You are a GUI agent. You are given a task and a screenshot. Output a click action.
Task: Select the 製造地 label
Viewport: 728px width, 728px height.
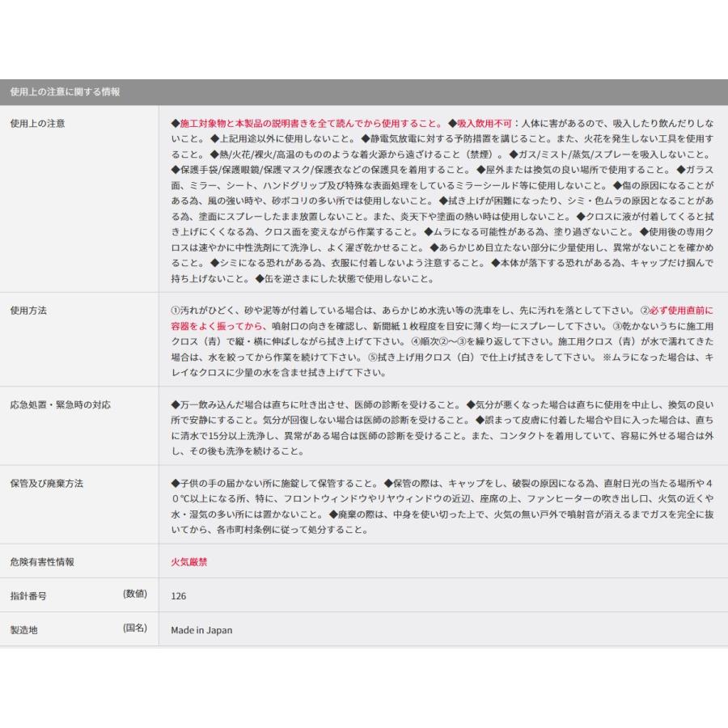pos(23,630)
